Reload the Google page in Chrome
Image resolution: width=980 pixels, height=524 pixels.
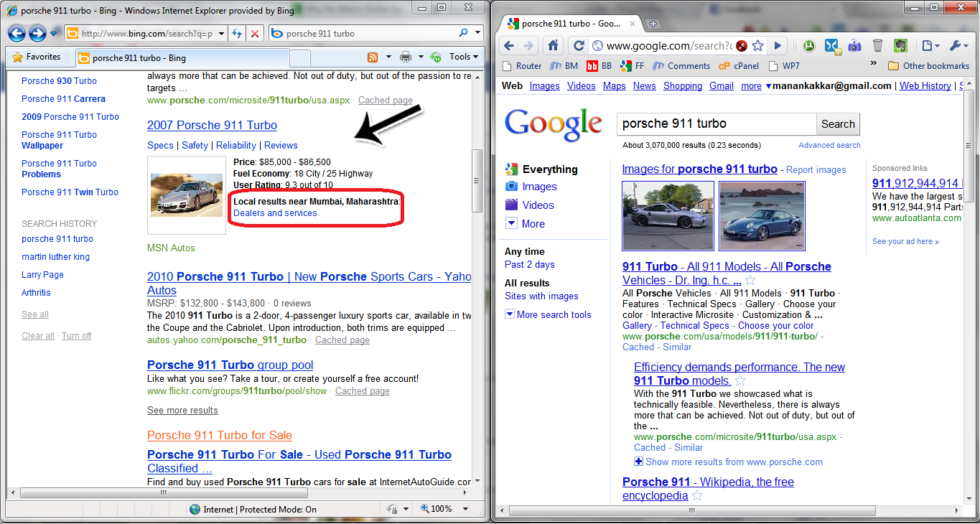(579, 45)
